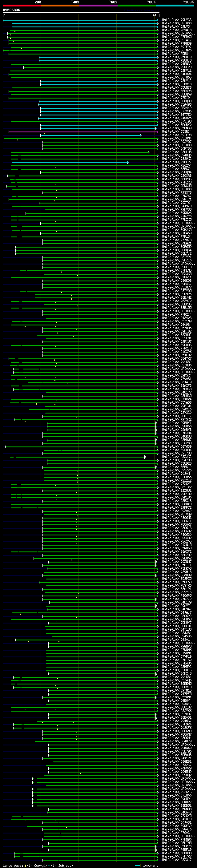Select hit label UniRef100_B8AQA0

coord(177,101)
